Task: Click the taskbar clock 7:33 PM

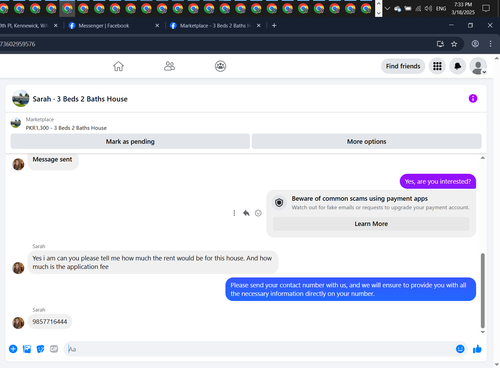Action: tap(463, 8)
